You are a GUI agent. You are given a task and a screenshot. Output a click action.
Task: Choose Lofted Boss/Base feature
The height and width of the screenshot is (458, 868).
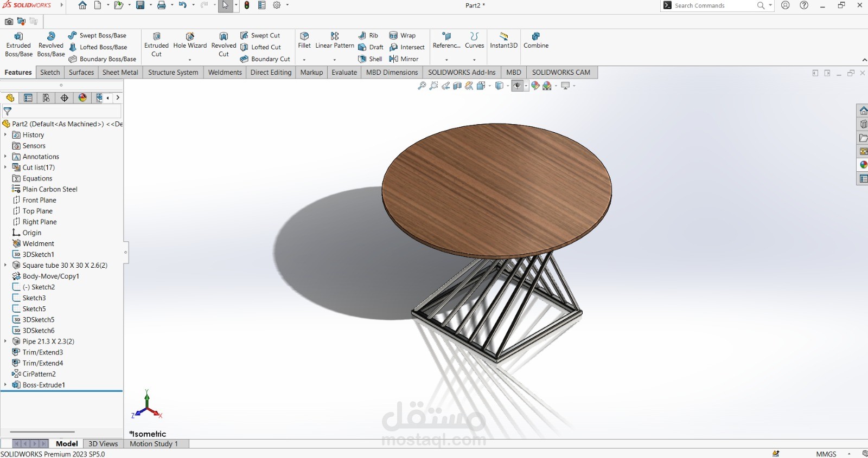click(x=98, y=47)
